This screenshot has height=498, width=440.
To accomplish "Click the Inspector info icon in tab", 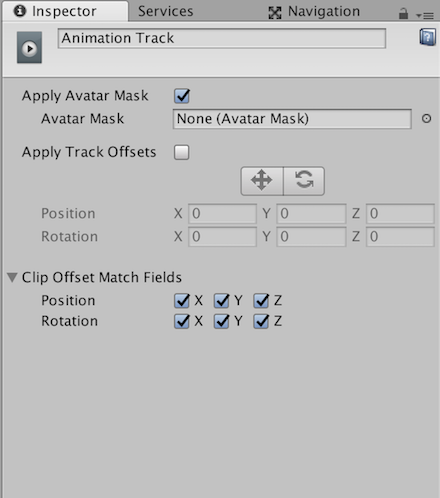I will pos(20,11).
